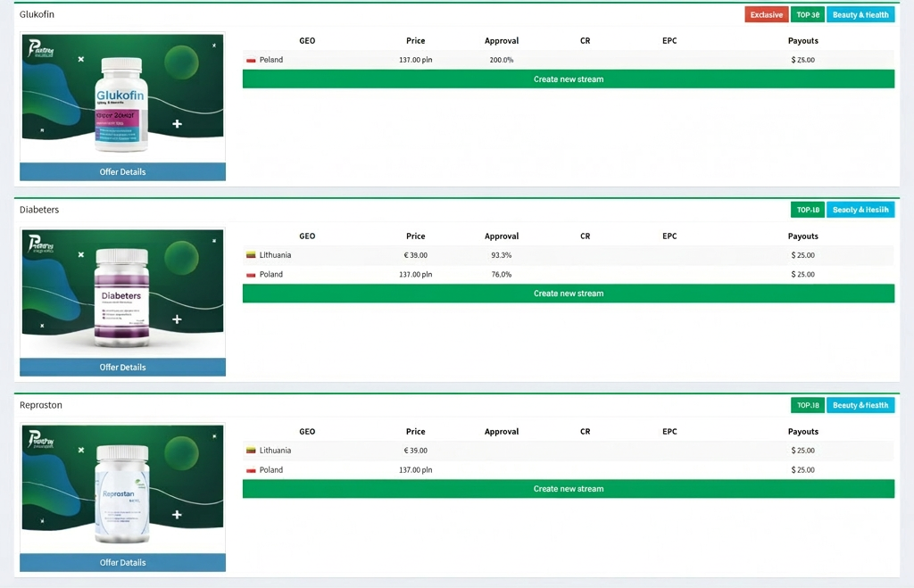This screenshot has height=588, width=914.
Task: Open Offer Details for Reproston
Action: click(122, 562)
